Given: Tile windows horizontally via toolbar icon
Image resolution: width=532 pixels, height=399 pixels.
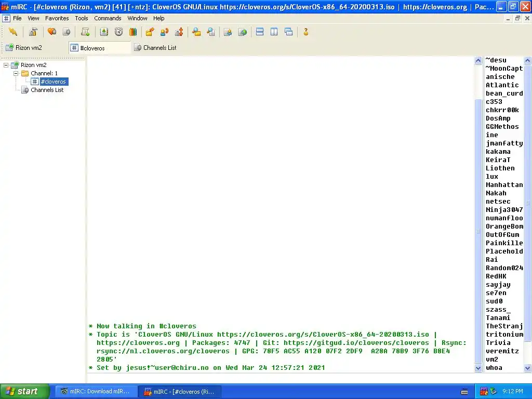Looking at the screenshot, I should [x=260, y=32].
